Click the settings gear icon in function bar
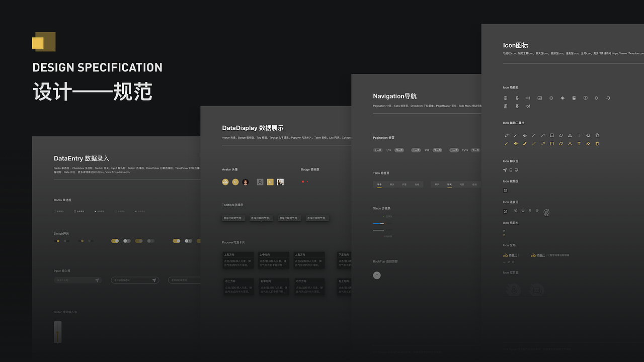644x362 pixels. pos(551,98)
